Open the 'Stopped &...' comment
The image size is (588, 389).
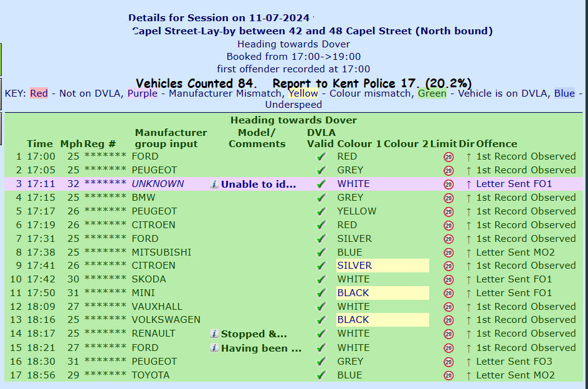254,334
